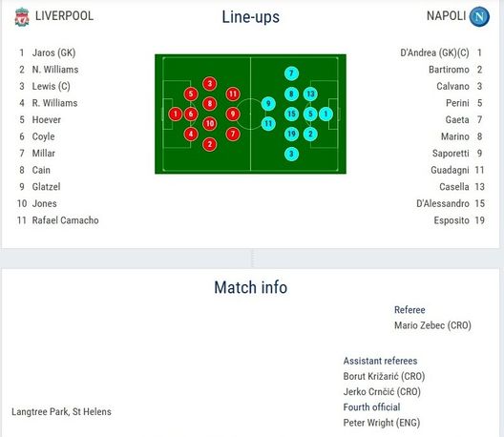Select Napoli cyan marker number 15
The height and width of the screenshot is (437, 504).
click(291, 114)
